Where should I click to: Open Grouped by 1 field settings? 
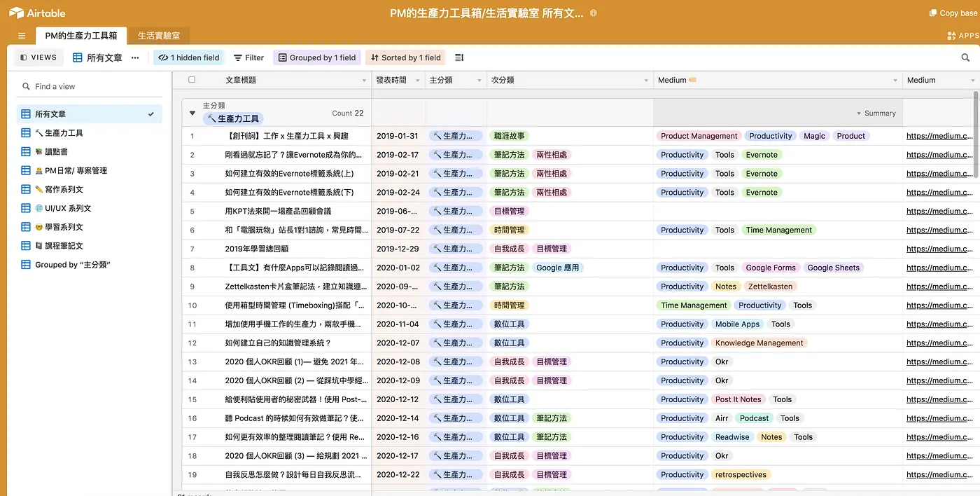[x=317, y=57]
